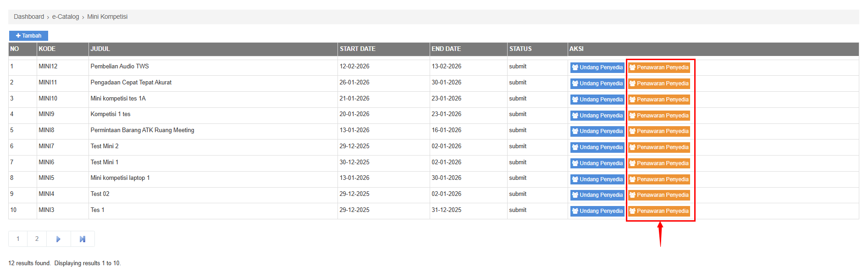Open Penawaran Penyedia for Test Mini 1
This screenshot has width=868, height=273.
[x=659, y=163]
